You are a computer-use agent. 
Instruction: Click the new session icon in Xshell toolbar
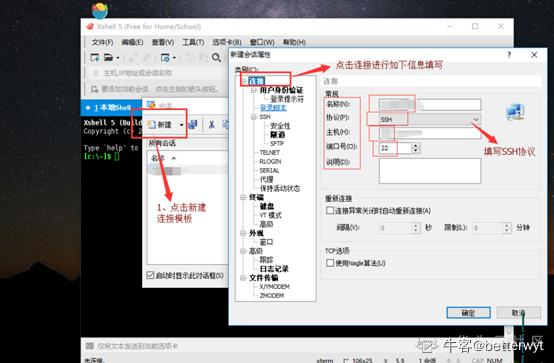95,57
